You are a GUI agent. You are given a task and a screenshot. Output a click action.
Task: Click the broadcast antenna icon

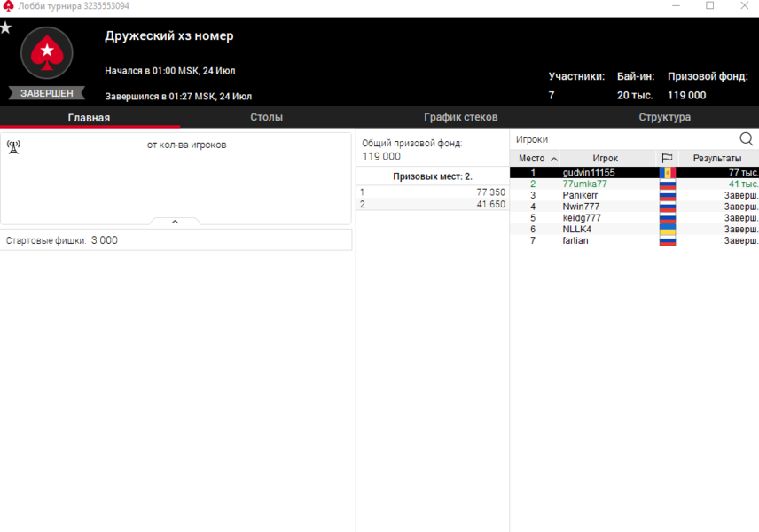13,146
